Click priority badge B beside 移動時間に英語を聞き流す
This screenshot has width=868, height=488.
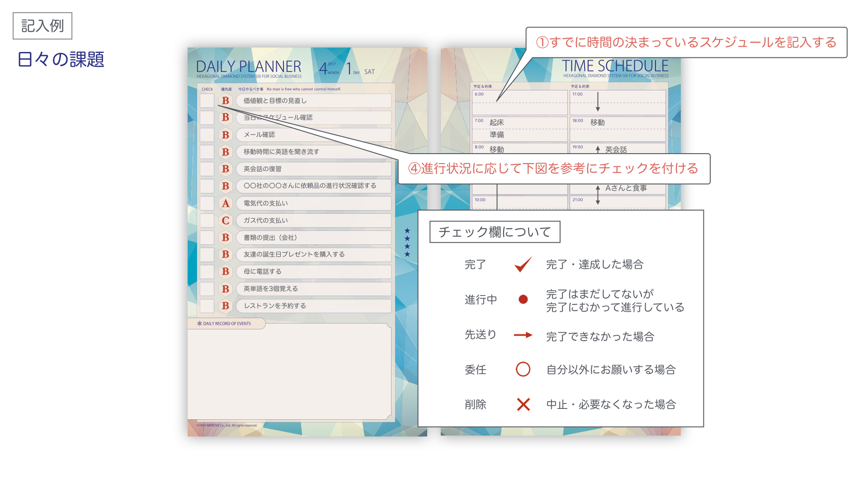point(226,152)
